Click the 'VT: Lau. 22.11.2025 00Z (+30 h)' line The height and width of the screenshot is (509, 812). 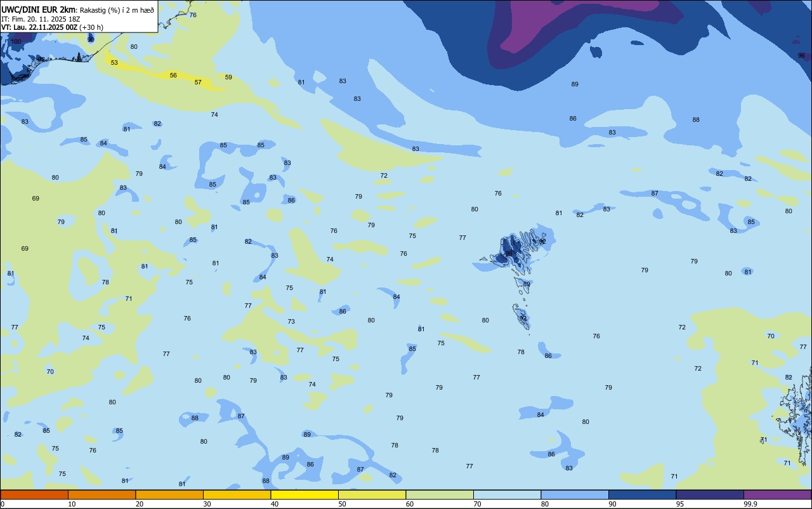[x=52, y=27]
